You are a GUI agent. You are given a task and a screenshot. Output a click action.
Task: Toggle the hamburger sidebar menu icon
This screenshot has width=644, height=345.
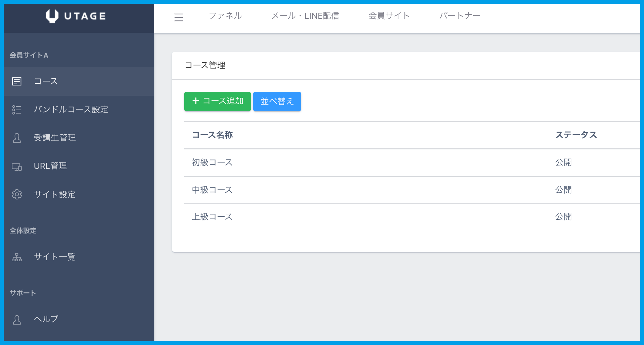coord(179,17)
